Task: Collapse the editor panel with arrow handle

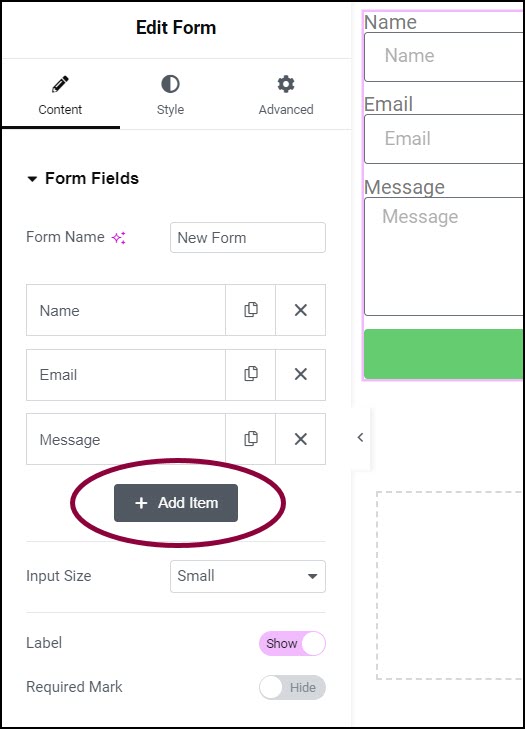Action: (360, 437)
